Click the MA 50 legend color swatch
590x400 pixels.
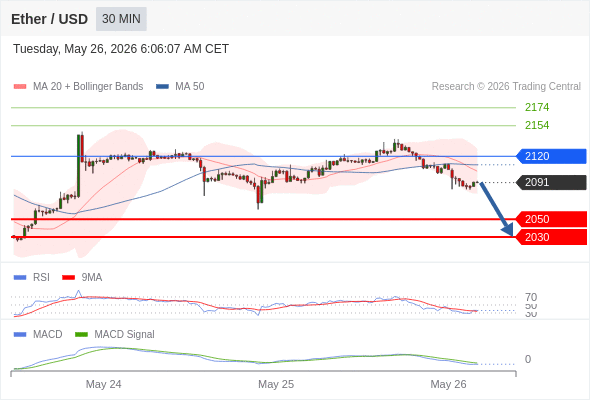(x=162, y=87)
